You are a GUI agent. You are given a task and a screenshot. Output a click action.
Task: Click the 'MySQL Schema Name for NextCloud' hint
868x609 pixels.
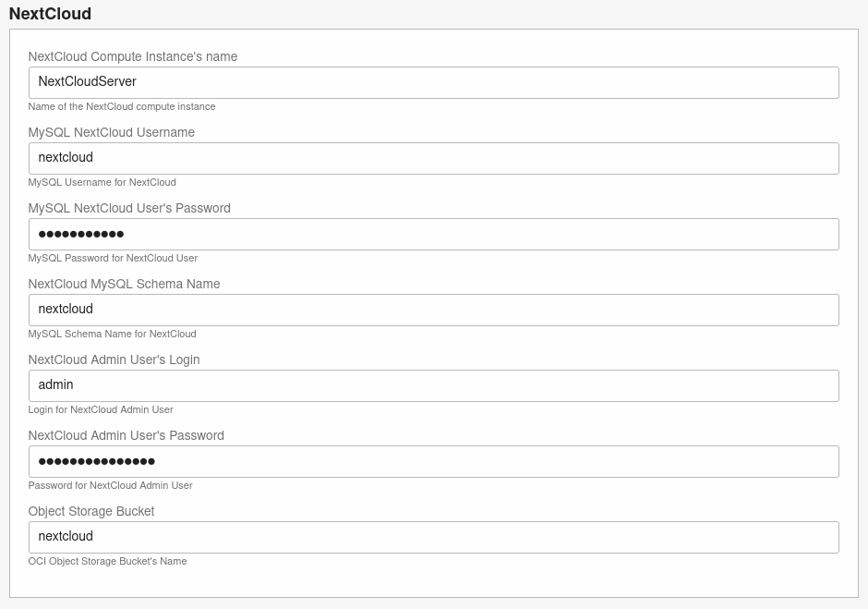(x=113, y=335)
